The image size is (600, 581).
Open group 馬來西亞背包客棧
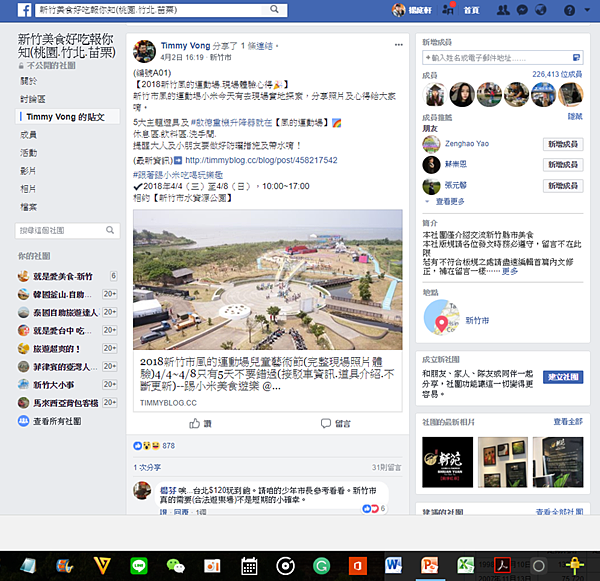[67, 403]
